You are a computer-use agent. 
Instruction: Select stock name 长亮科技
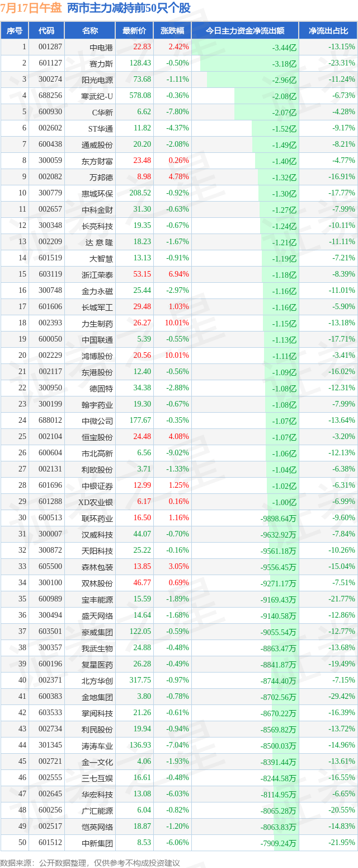pyautogui.click(x=97, y=226)
